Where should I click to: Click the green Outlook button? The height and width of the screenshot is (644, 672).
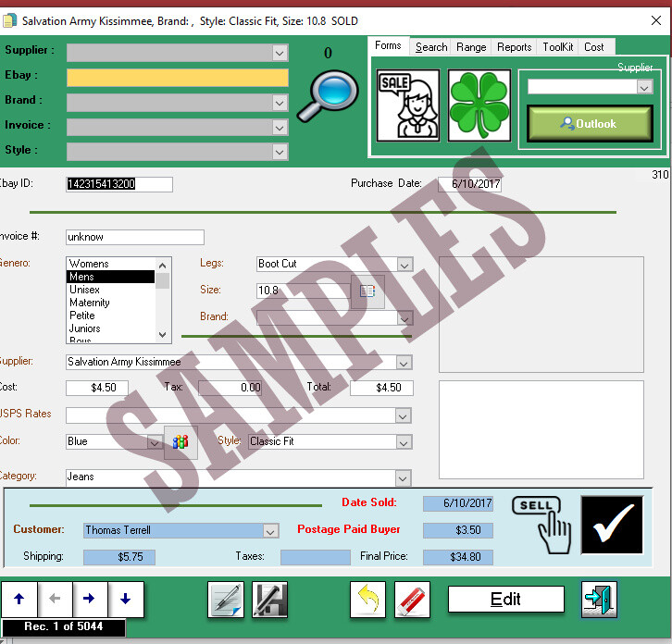(x=590, y=123)
